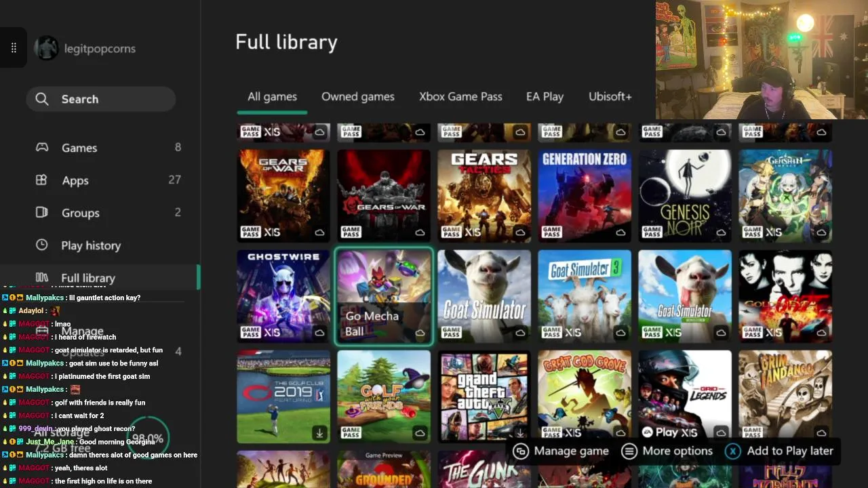868x488 pixels.
Task: Click the X|S badge on Gears Tactics tile
Action: 473,232
